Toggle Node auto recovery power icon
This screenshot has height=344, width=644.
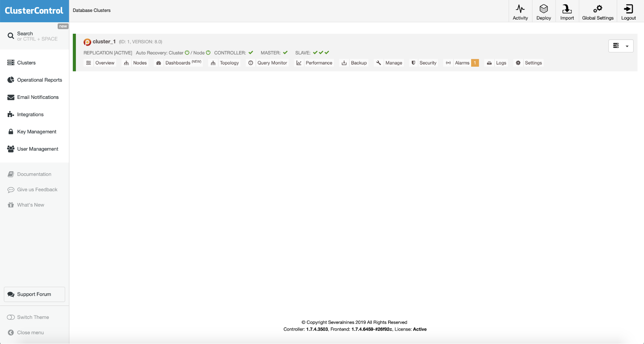[208, 53]
